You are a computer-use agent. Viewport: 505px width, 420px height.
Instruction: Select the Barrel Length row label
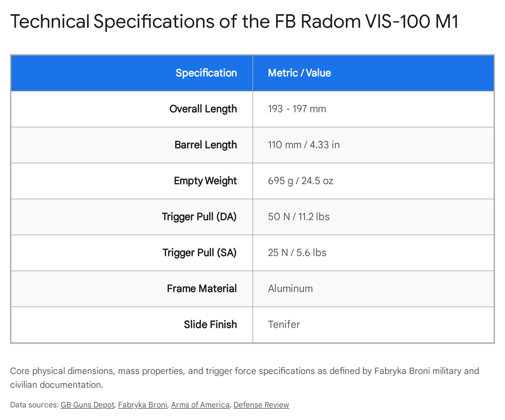(x=205, y=145)
